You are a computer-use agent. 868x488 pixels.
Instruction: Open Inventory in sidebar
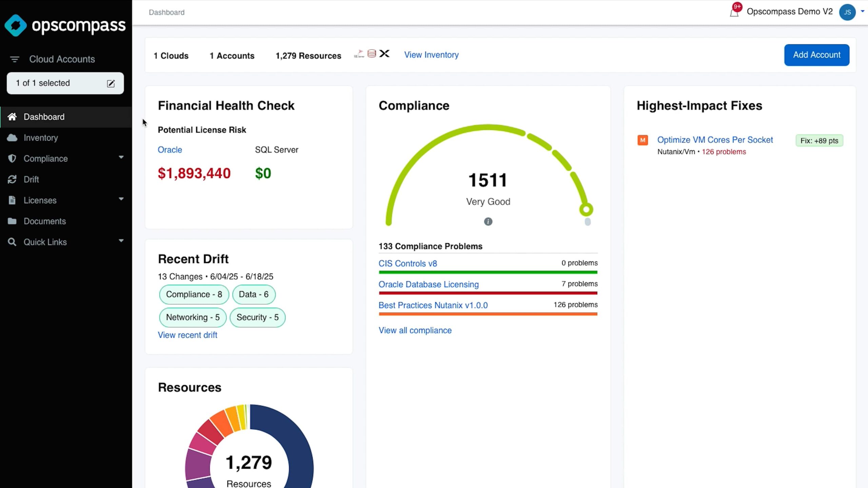(x=66, y=138)
